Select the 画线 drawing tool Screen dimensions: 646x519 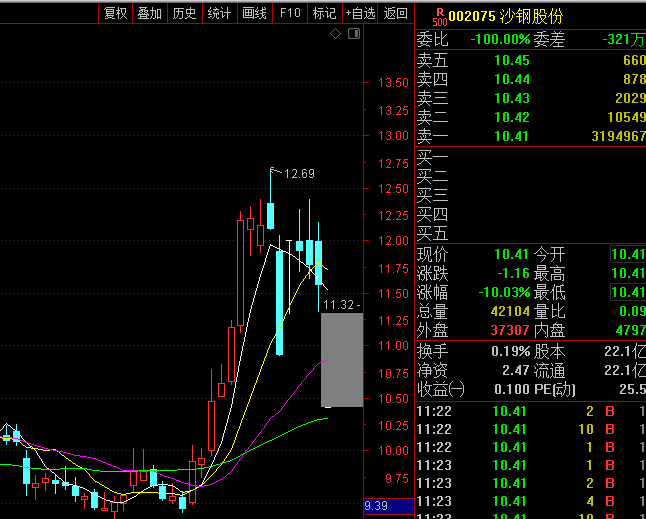[x=254, y=13]
